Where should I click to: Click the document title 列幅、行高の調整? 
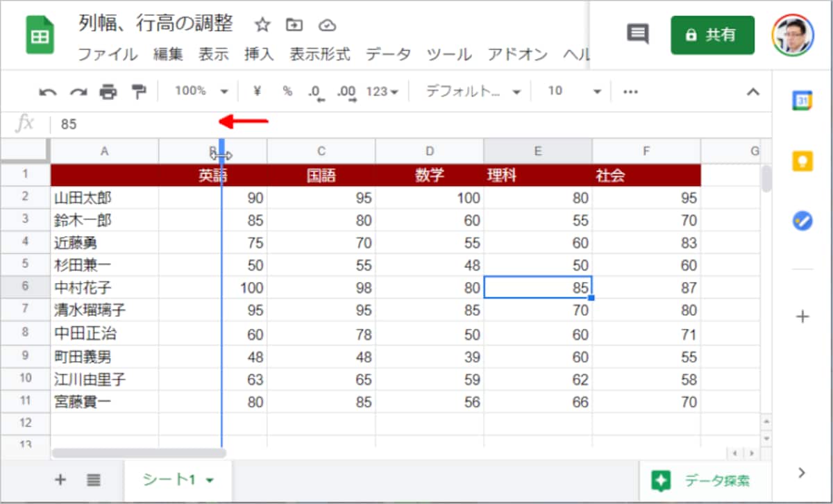pyautogui.click(x=155, y=24)
